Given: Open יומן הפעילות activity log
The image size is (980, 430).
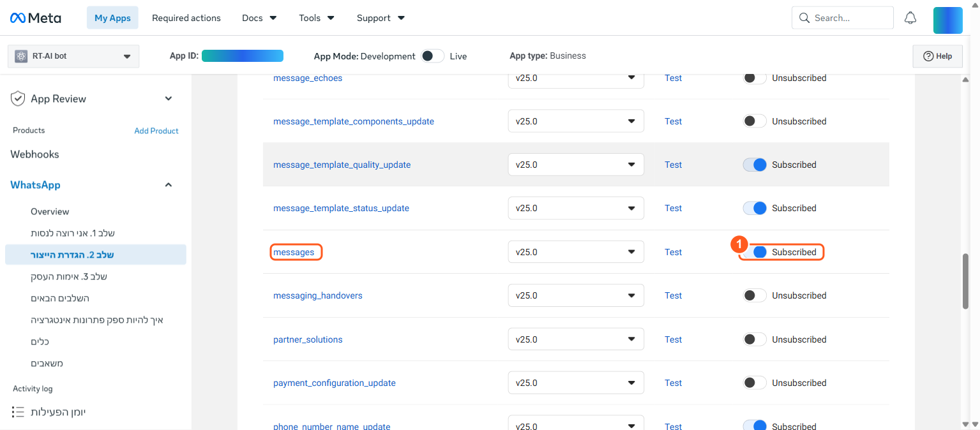Looking at the screenshot, I should click(58, 412).
